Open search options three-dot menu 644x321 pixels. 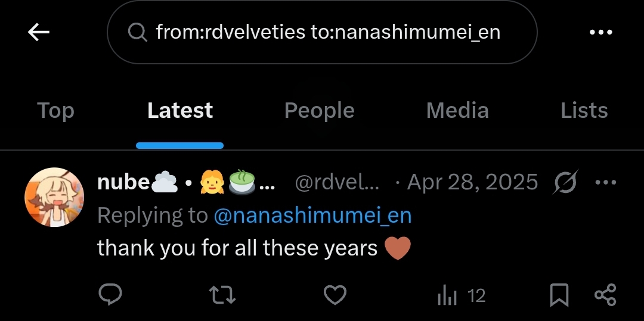600,32
